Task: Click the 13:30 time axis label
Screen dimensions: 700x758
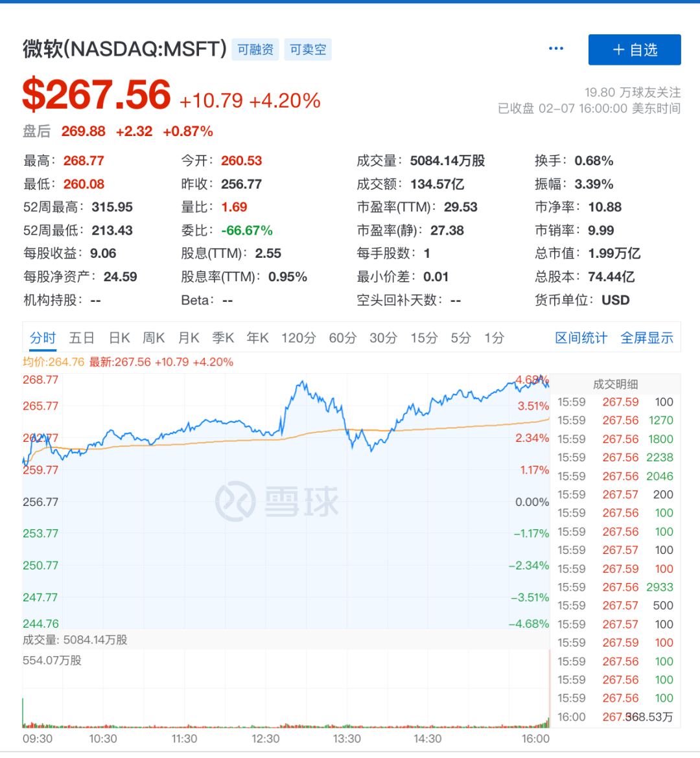Action: click(x=347, y=739)
